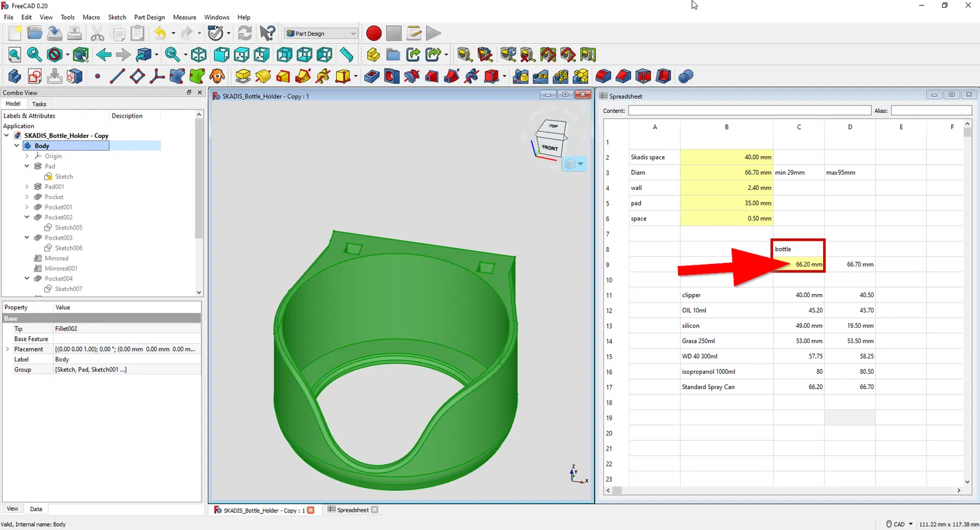Image resolution: width=980 pixels, height=530 pixels.
Task: Select the spreadsheet cell with 66.70 mm Diam
Action: [x=726, y=173]
